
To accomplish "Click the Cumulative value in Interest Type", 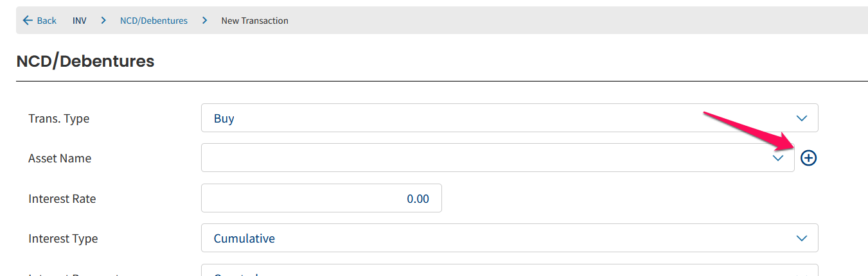I will (x=244, y=239).
